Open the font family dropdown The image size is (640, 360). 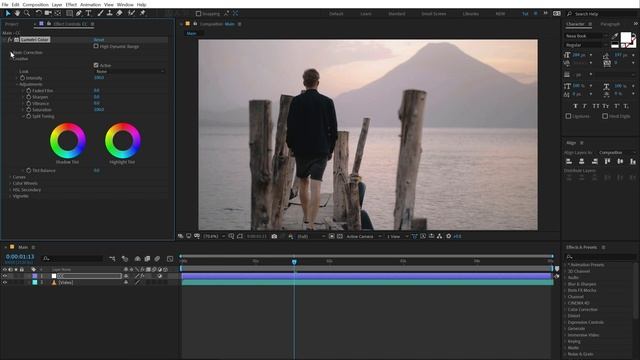pyautogui.click(x=587, y=36)
